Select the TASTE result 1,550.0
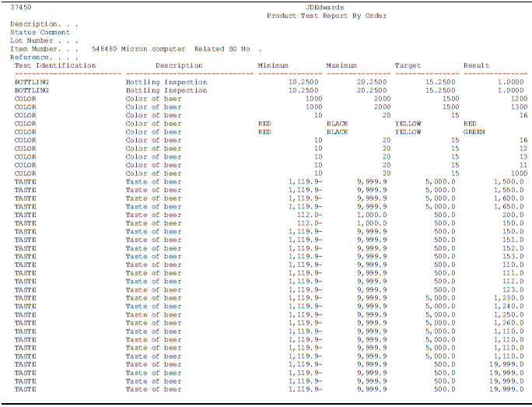Image resolution: width=532 pixels, height=407 pixels. click(x=509, y=190)
